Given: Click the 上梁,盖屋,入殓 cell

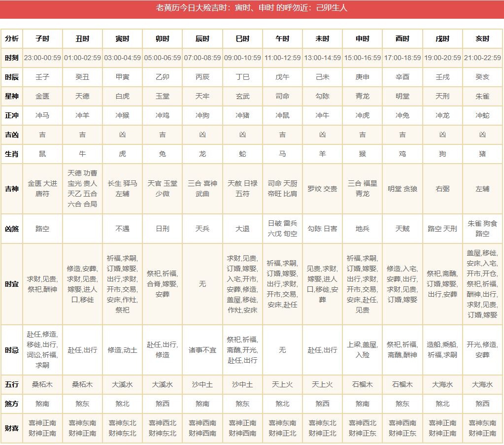Looking at the screenshot, I should click(x=363, y=350).
